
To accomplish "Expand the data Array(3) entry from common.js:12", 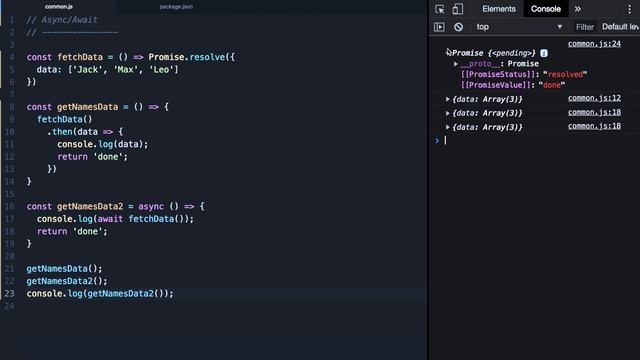I will pyautogui.click(x=448, y=99).
